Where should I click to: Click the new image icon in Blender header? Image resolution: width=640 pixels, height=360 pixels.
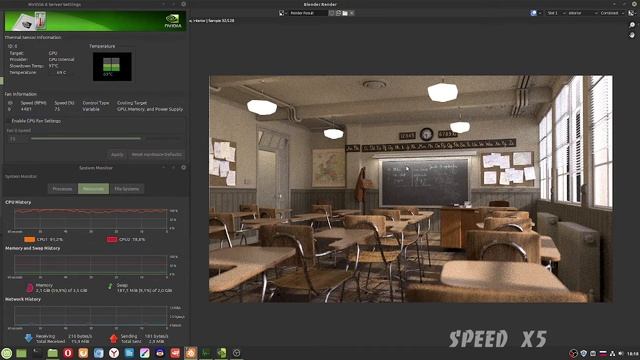click(338, 13)
